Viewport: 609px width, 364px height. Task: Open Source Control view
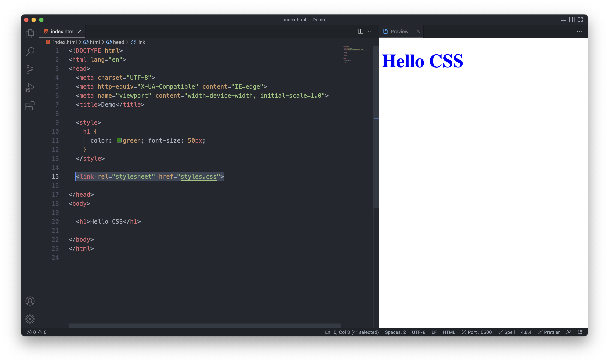(30, 70)
